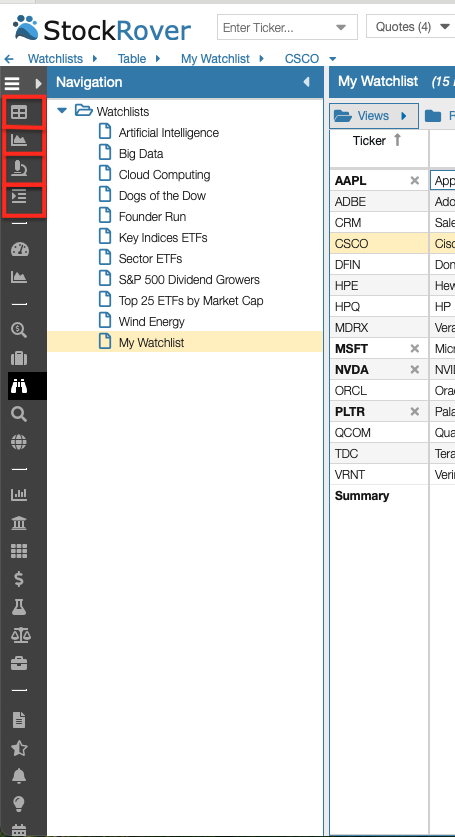Open the Cloud Computing watchlist
Viewport: 455px width, 837px height.
164,175
